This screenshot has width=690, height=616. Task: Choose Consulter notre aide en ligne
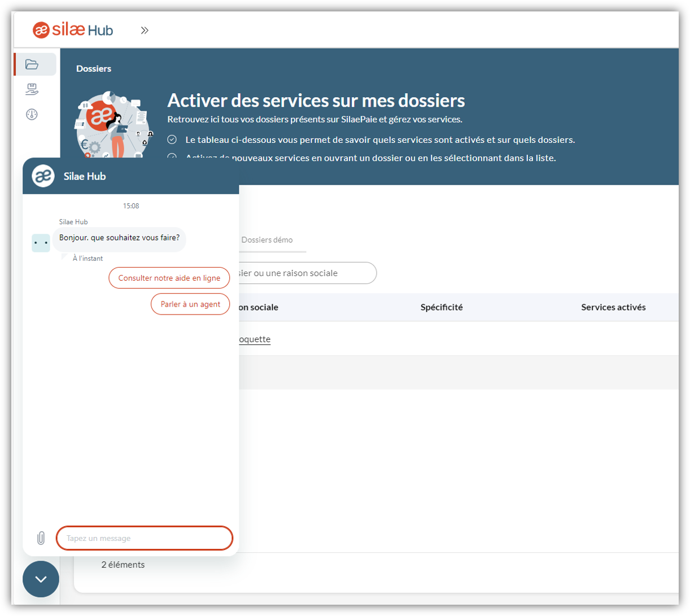click(169, 278)
